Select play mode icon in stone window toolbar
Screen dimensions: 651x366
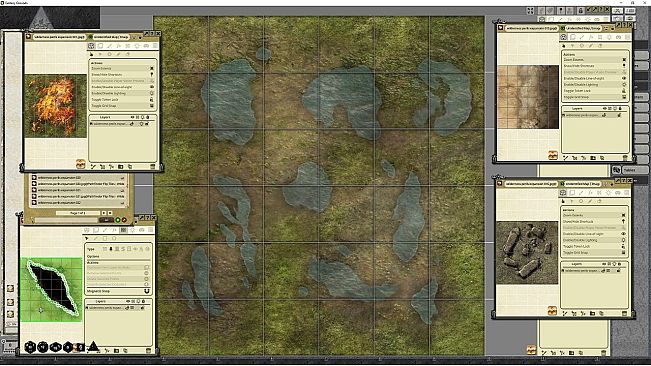tap(563, 37)
